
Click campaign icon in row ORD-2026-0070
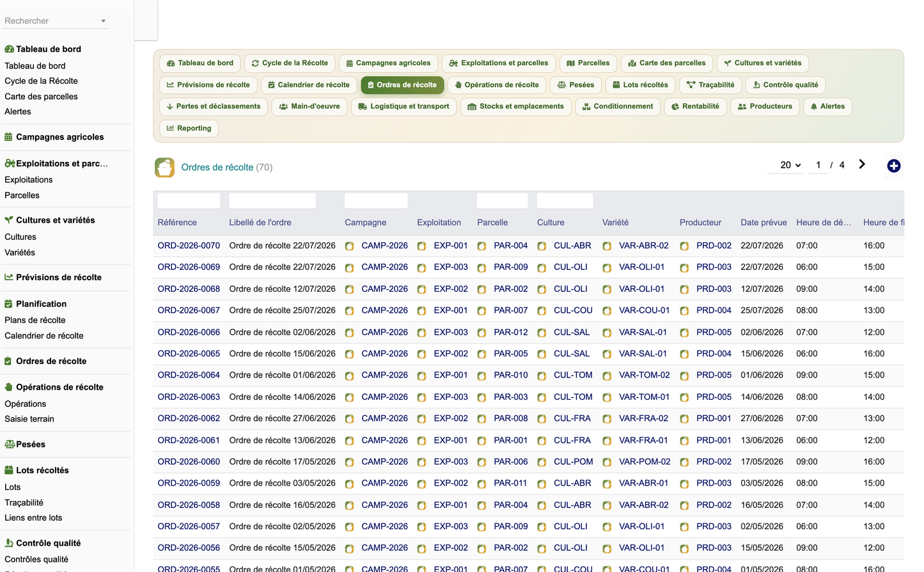(x=349, y=246)
